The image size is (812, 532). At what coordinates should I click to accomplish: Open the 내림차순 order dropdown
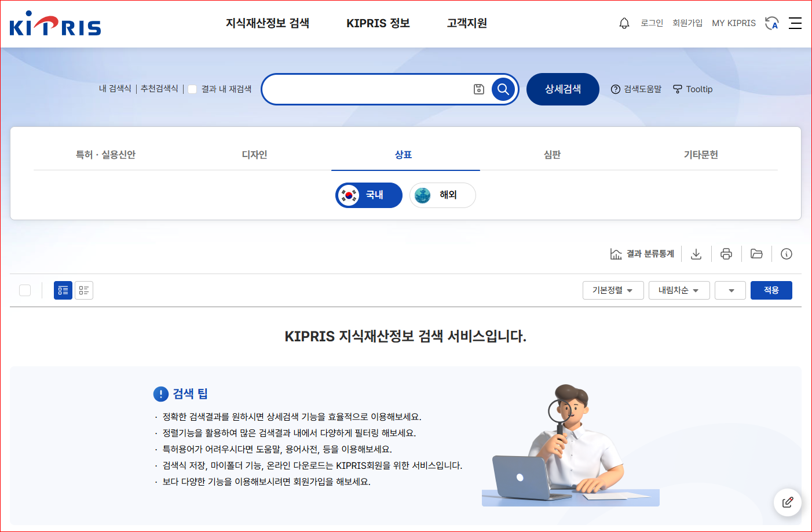pyautogui.click(x=679, y=290)
